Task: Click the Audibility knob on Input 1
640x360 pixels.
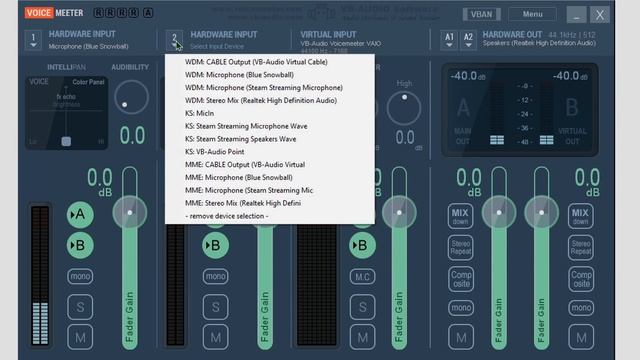Action: [131, 97]
